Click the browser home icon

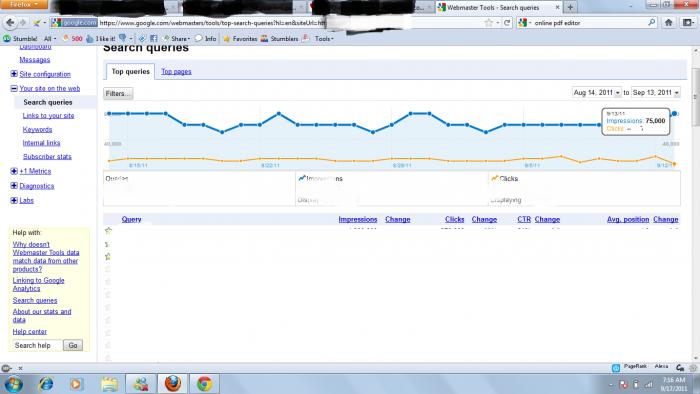668,22
